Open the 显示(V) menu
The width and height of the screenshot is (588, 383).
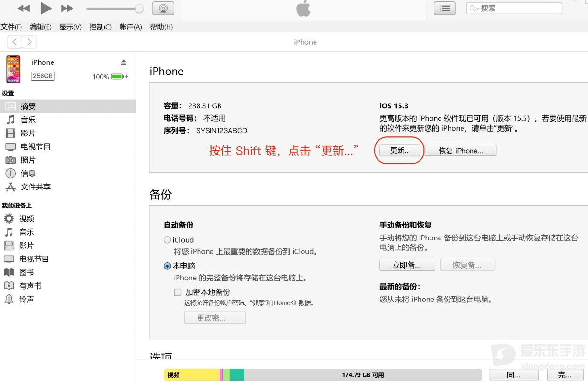click(x=70, y=27)
